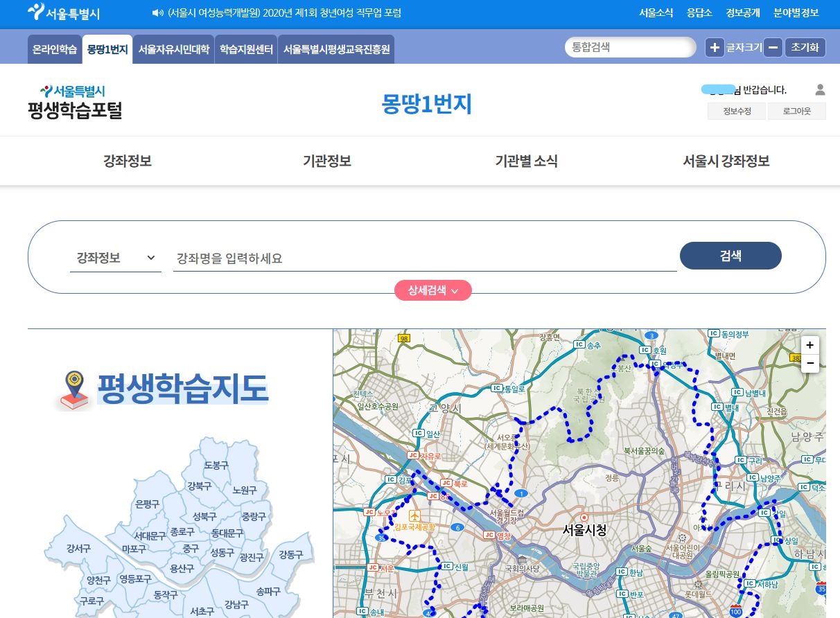840x618 pixels.
Task: Select 영등포구 on the district map
Action: pos(135,579)
